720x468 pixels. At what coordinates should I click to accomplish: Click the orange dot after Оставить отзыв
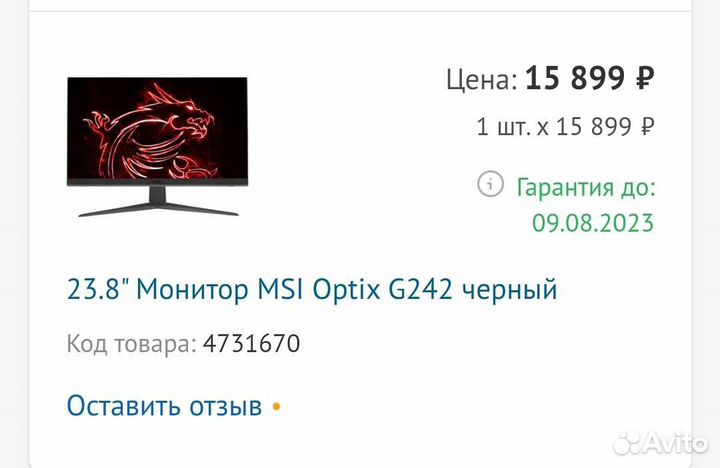click(276, 407)
